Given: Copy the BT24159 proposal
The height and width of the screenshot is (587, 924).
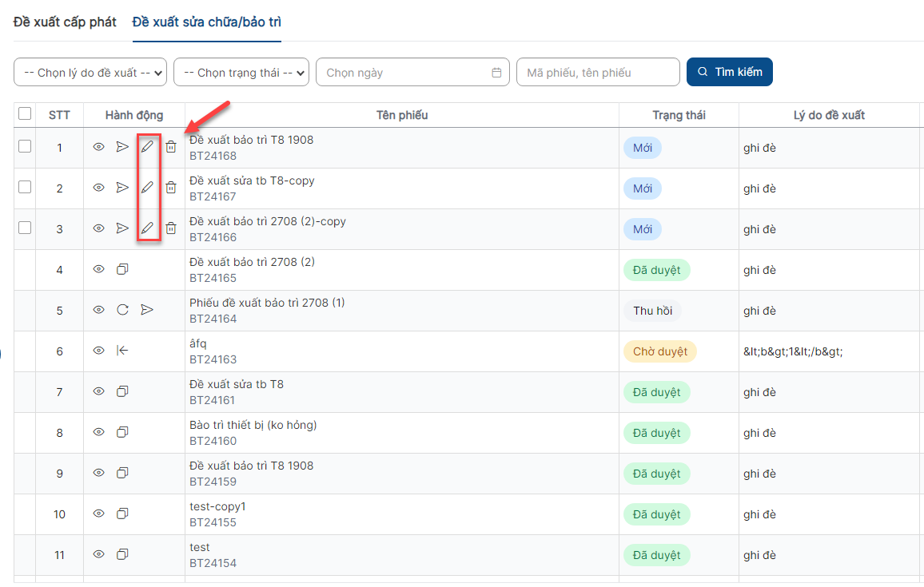Looking at the screenshot, I should (x=122, y=472).
